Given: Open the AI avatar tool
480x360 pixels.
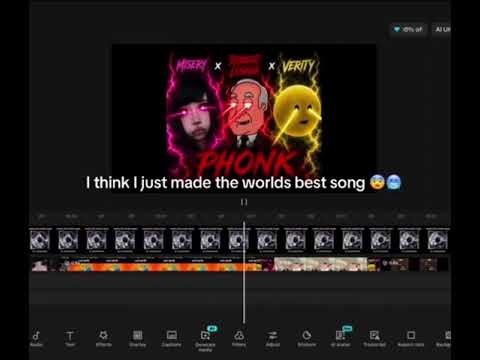Looking at the screenshot, I should (341, 337).
